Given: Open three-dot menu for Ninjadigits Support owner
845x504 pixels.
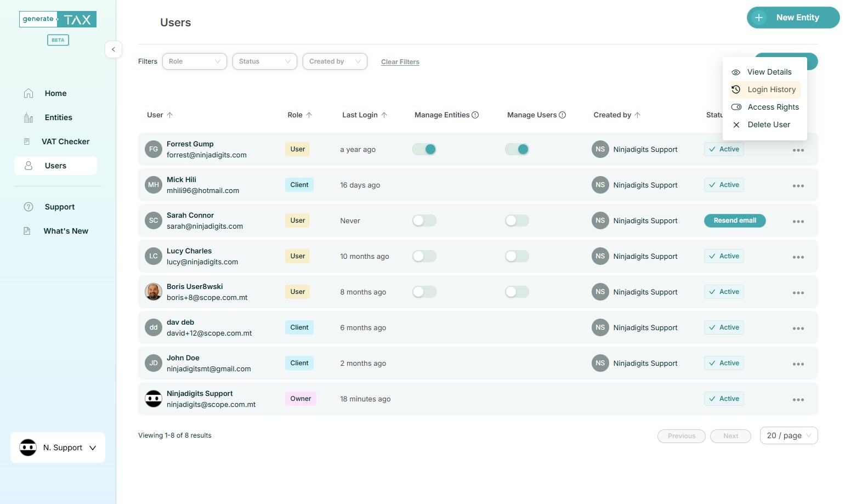Looking at the screenshot, I should (798, 400).
